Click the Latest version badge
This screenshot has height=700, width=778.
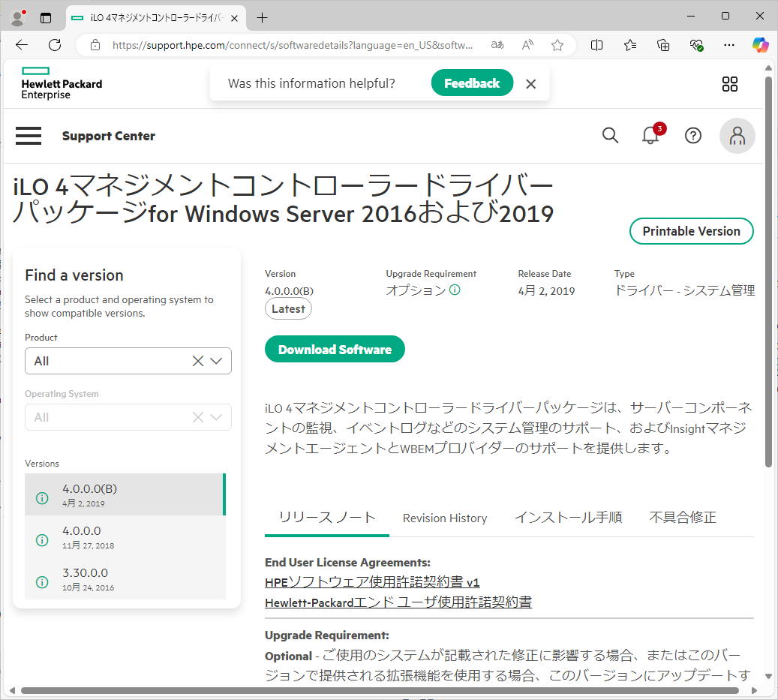(288, 308)
